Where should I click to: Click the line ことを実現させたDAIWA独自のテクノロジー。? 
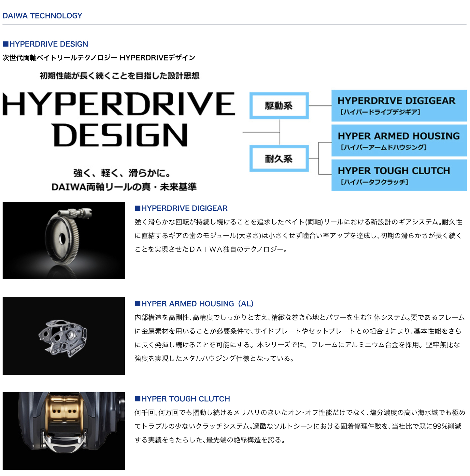coord(211,249)
